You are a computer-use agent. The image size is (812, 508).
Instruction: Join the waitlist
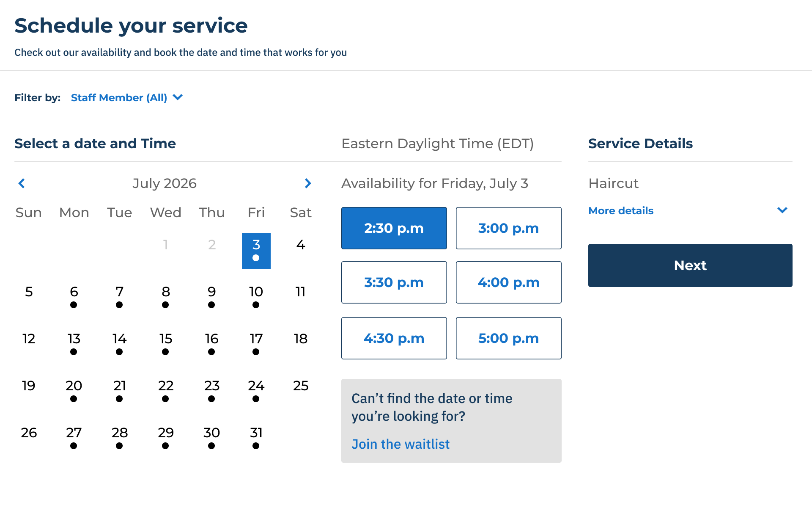(x=401, y=444)
